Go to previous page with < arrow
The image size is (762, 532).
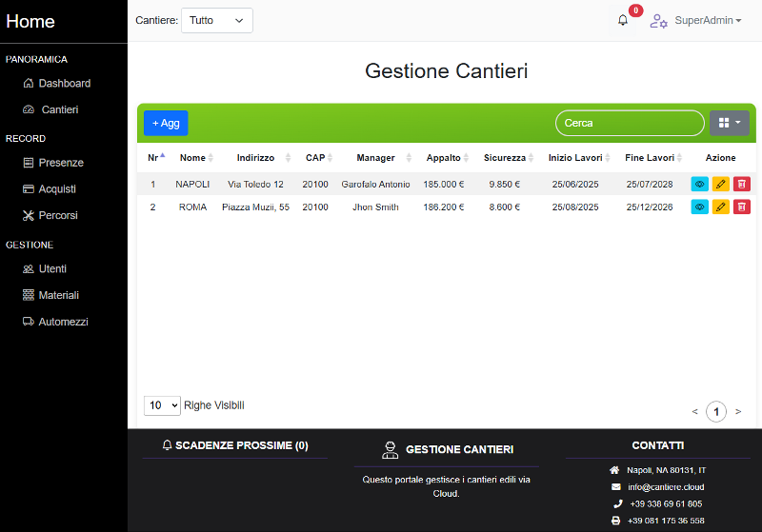coord(694,412)
